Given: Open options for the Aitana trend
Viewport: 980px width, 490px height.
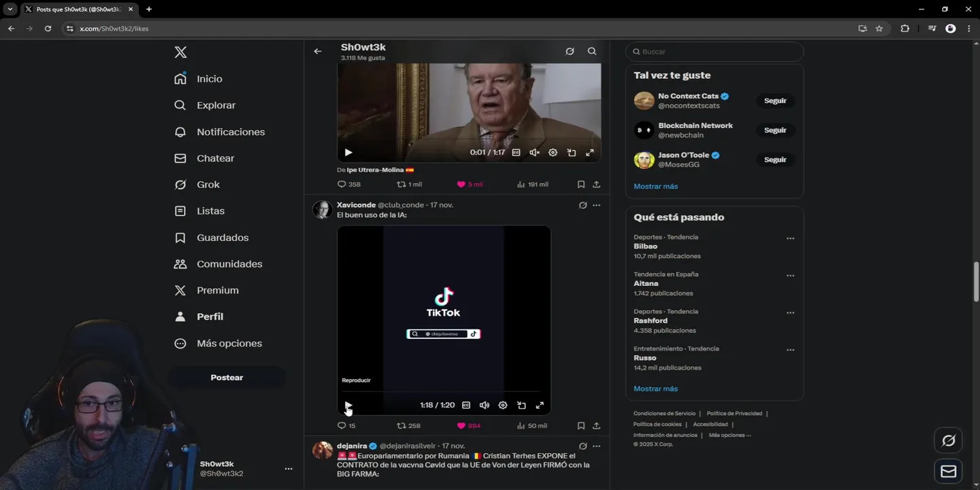Looking at the screenshot, I should coord(790,276).
